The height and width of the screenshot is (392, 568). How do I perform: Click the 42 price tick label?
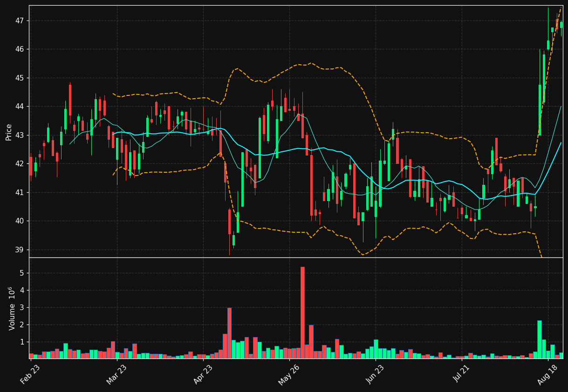point(20,164)
